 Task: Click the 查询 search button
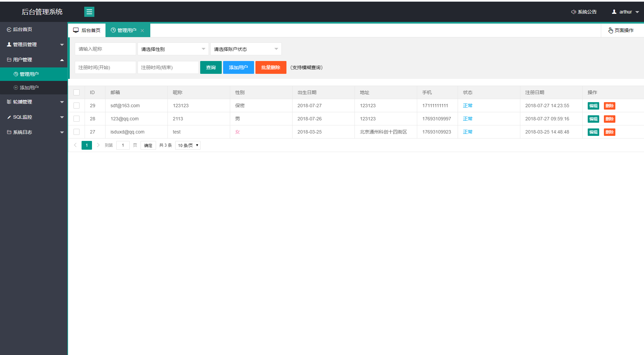coord(211,67)
